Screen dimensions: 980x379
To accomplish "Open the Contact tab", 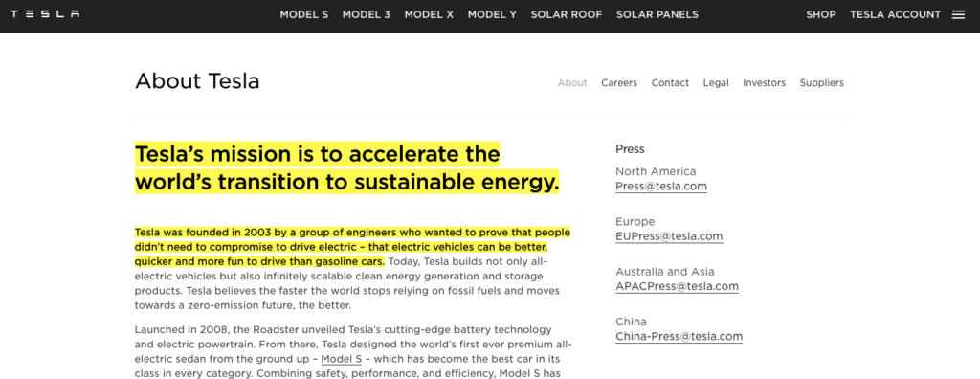I will (x=670, y=82).
